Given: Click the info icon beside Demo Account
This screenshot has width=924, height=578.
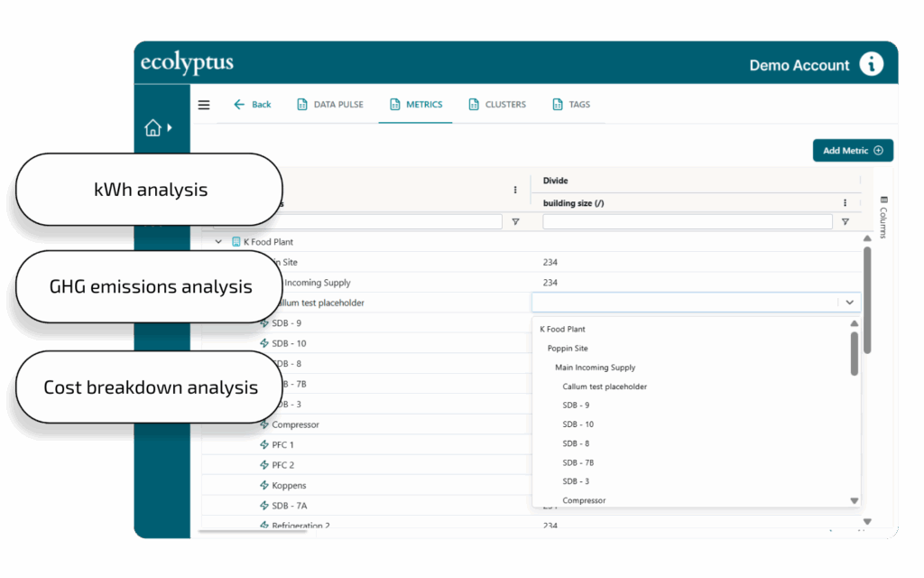Looking at the screenshot, I should pyautogui.click(x=871, y=64).
